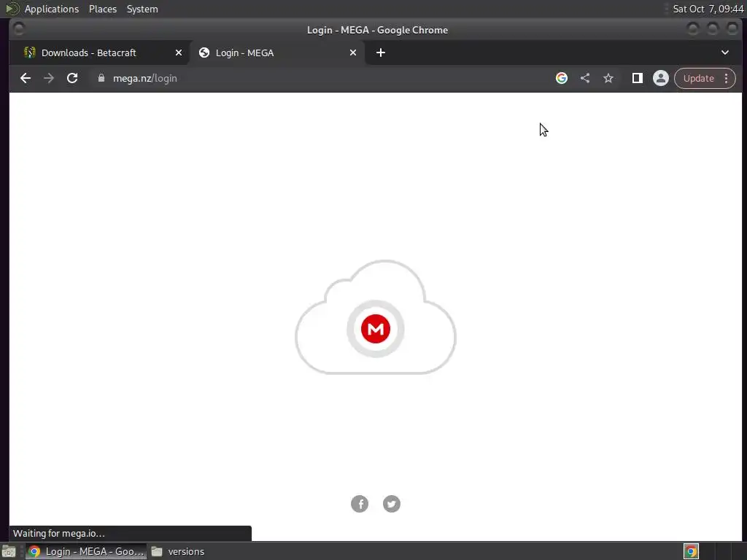Click the window menu button in the title bar

[x=18, y=29]
